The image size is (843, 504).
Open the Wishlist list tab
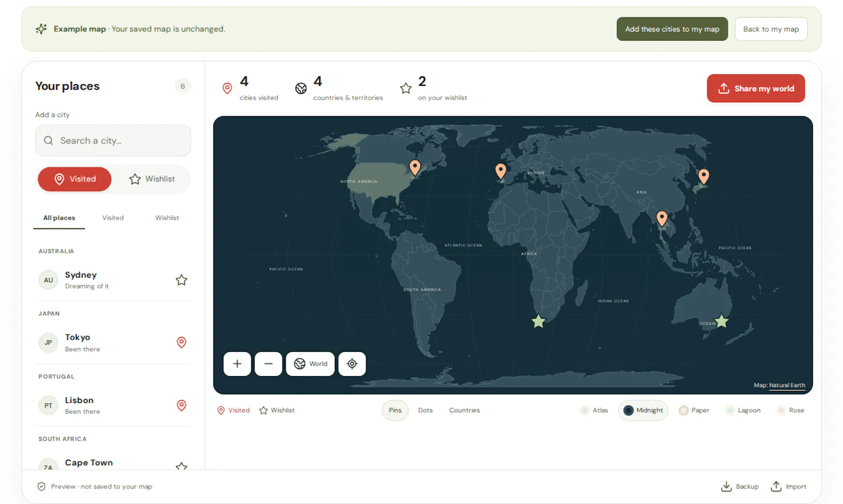[x=166, y=218]
